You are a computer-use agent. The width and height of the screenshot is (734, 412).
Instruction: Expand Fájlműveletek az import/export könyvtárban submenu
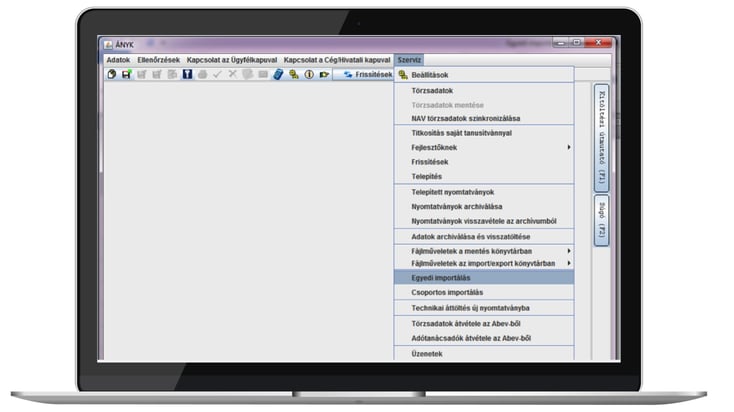pos(568,263)
